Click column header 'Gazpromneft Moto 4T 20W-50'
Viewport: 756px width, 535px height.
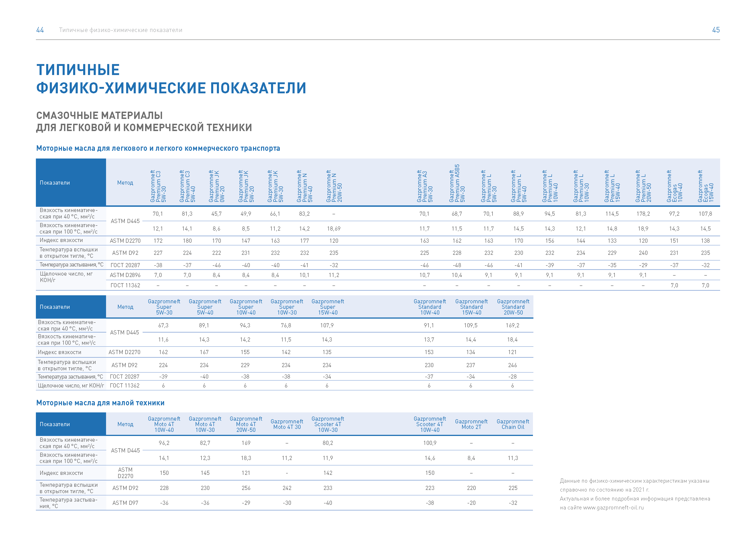coord(246,424)
